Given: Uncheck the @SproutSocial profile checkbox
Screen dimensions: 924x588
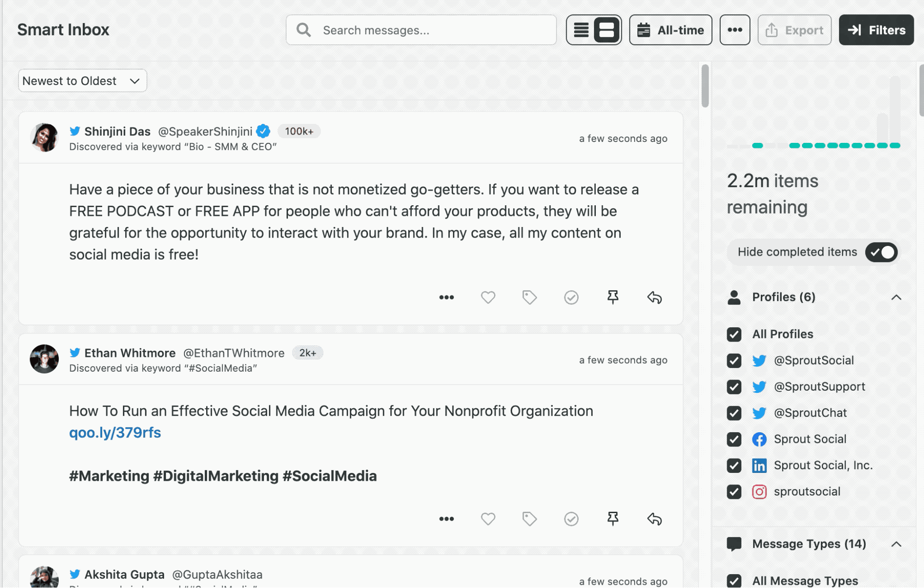Looking at the screenshot, I should pos(734,361).
